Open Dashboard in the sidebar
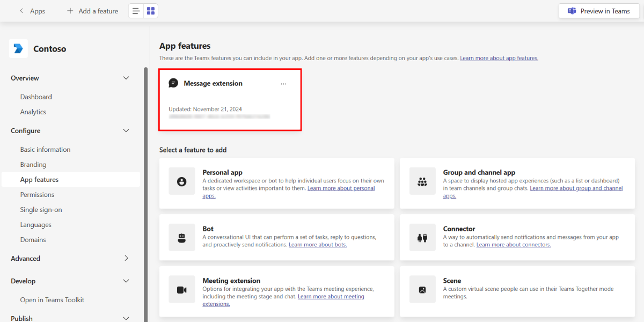The image size is (644, 322). coord(36,97)
